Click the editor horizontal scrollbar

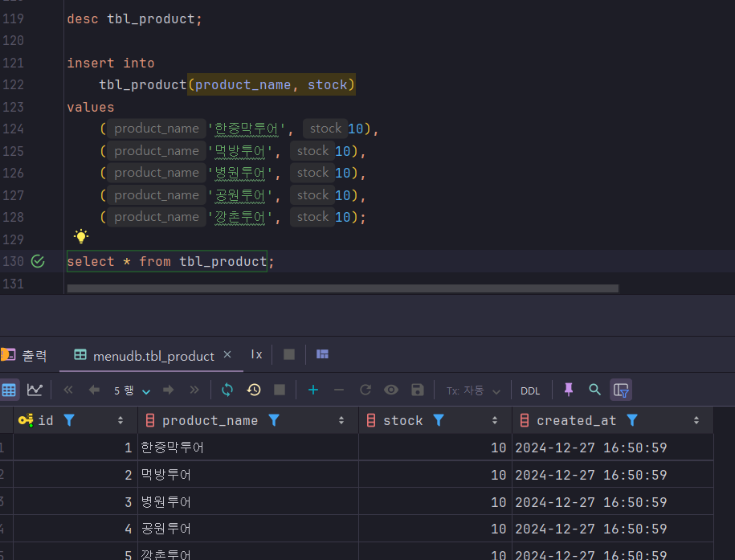click(x=343, y=288)
